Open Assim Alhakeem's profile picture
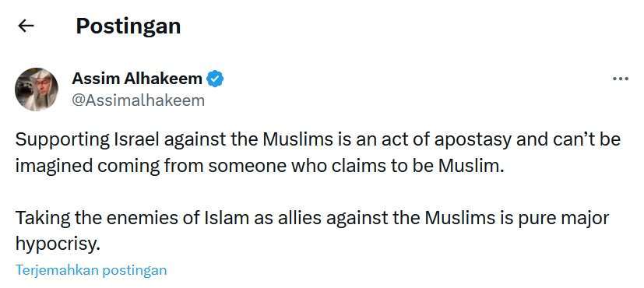This screenshot has height=288, width=644. (x=37, y=89)
